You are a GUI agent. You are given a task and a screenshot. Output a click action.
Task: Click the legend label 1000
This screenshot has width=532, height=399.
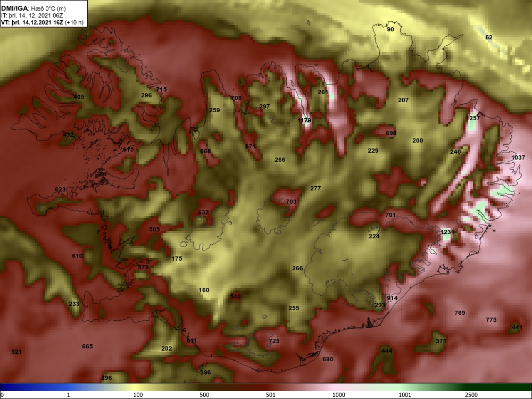click(x=338, y=395)
